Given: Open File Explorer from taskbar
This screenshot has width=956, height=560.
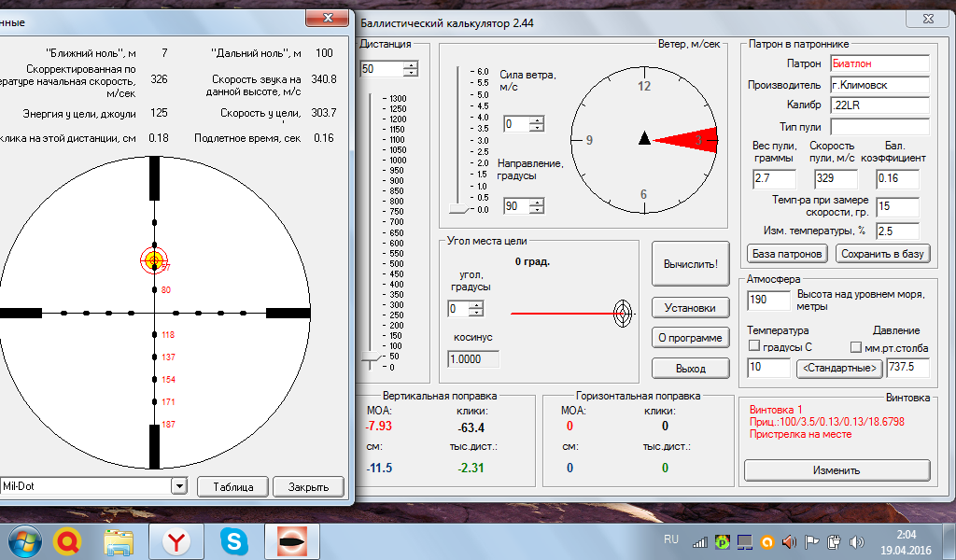Looking at the screenshot, I should point(120,541).
